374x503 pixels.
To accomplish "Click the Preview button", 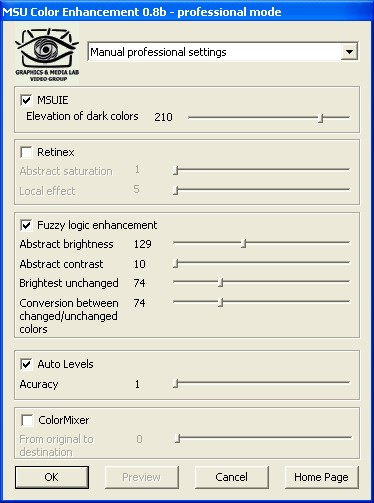I will [142, 477].
